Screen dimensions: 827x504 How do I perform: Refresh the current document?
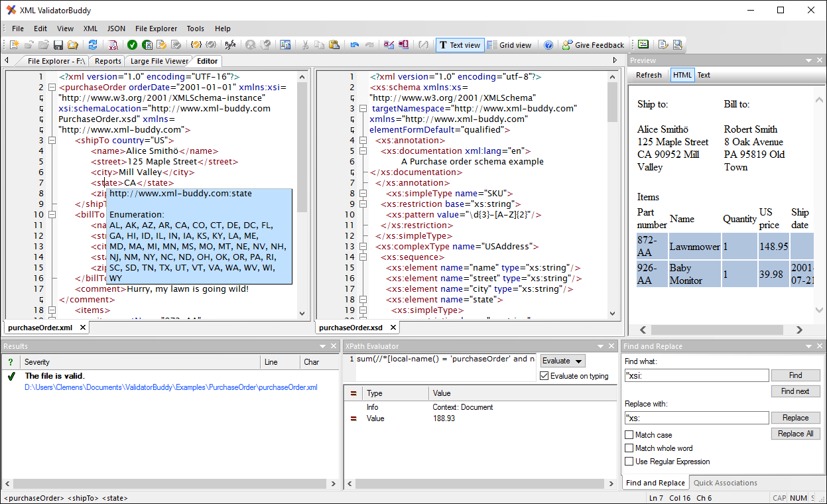[x=93, y=44]
